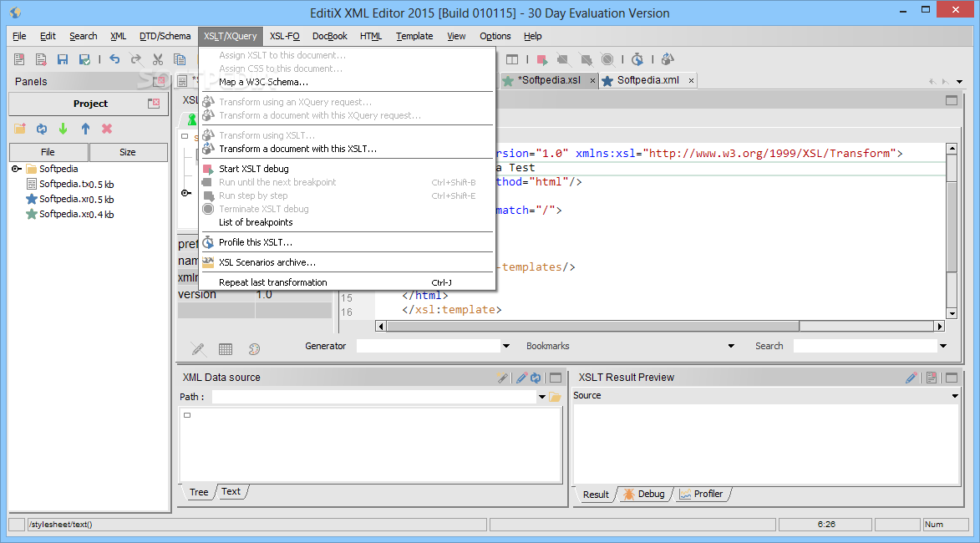Open the XSL-FO menu
980x543 pixels.
284,36
